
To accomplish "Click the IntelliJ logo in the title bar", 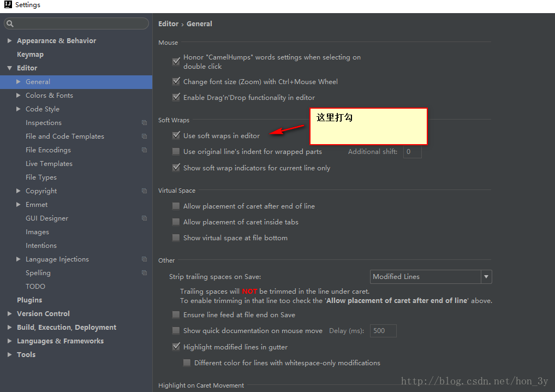I will tap(8, 4).
